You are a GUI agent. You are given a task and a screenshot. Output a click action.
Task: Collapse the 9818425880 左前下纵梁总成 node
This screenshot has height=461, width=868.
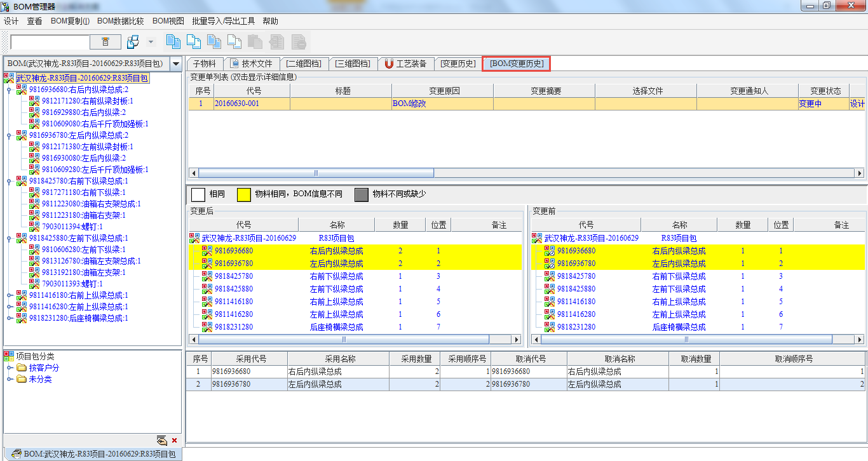[9, 238]
